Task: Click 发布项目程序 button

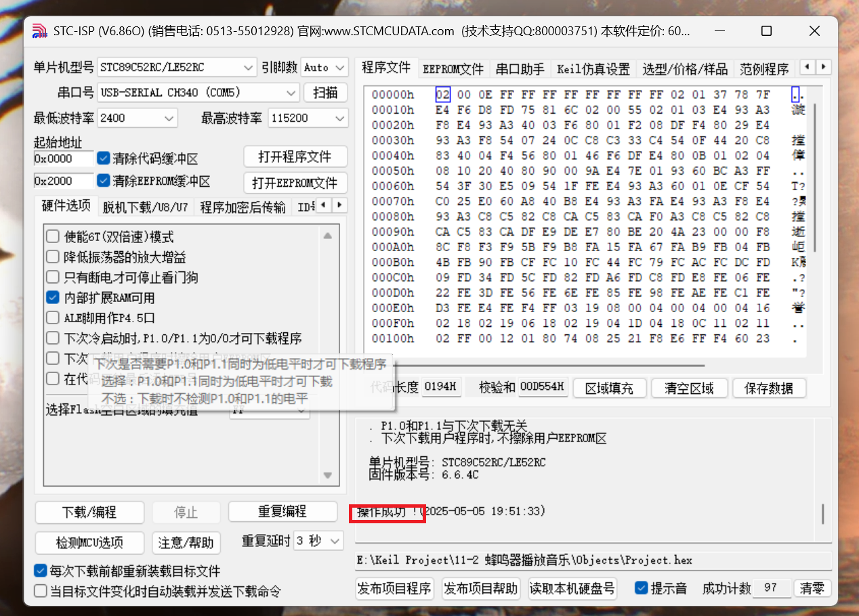Action: tap(395, 588)
